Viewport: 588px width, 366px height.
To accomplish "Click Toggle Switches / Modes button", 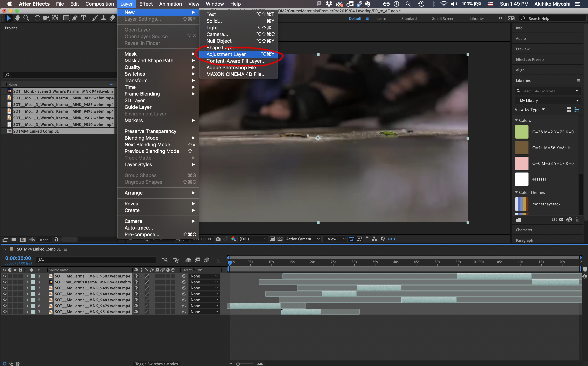I will (x=156, y=364).
